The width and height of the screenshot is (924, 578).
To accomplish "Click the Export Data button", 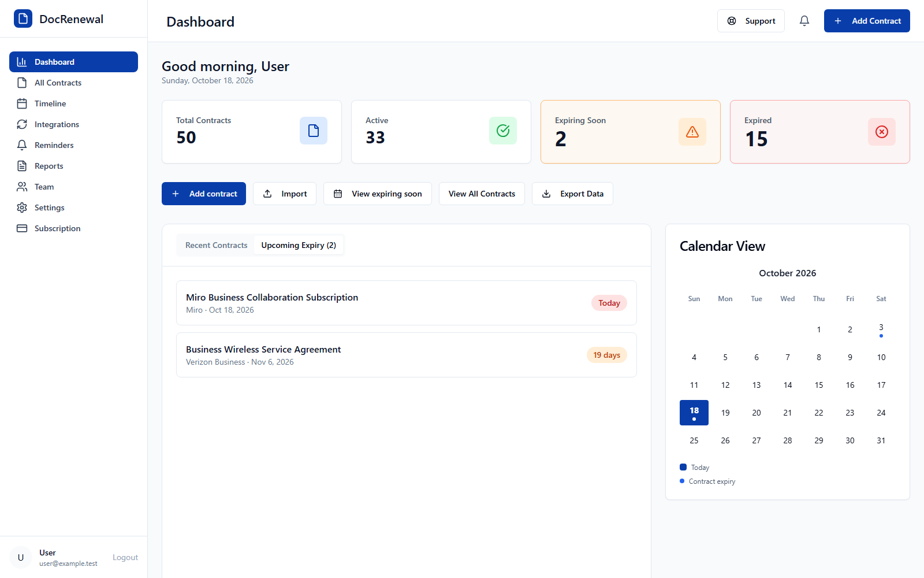I will (x=572, y=194).
